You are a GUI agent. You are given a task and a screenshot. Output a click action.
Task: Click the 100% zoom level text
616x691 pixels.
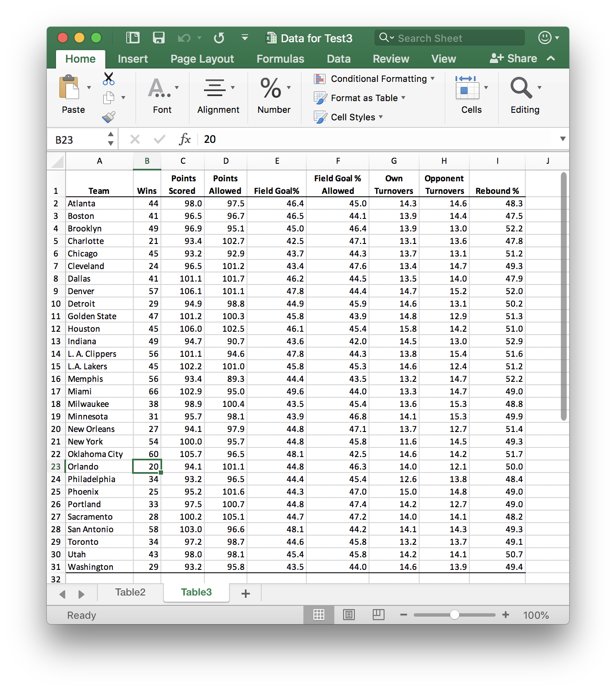(x=536, y=615)
